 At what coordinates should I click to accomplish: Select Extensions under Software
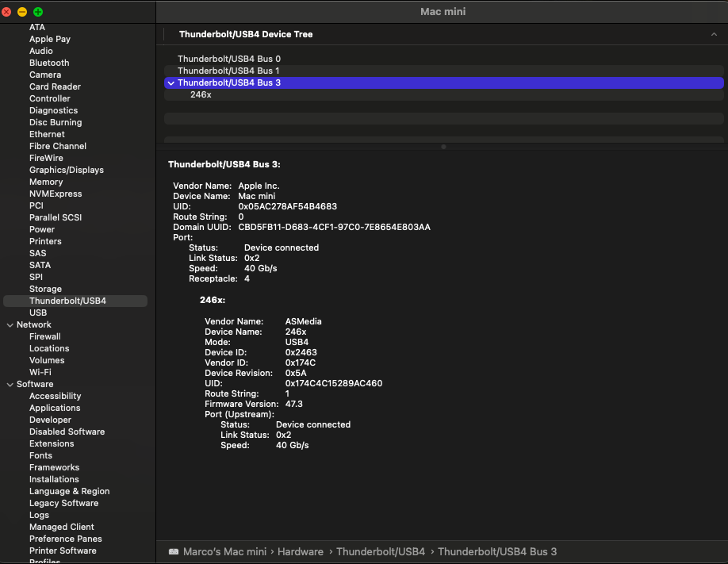pos(52,443)
